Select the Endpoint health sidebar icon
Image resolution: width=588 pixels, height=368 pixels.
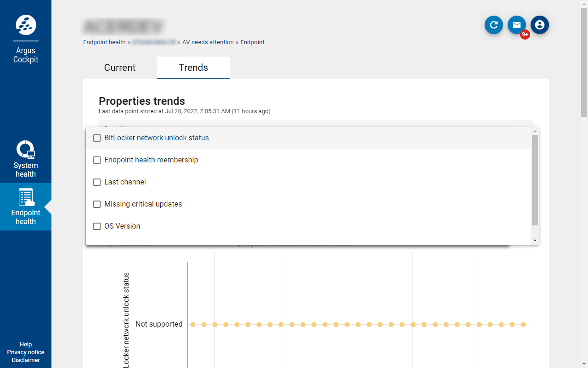26,197
